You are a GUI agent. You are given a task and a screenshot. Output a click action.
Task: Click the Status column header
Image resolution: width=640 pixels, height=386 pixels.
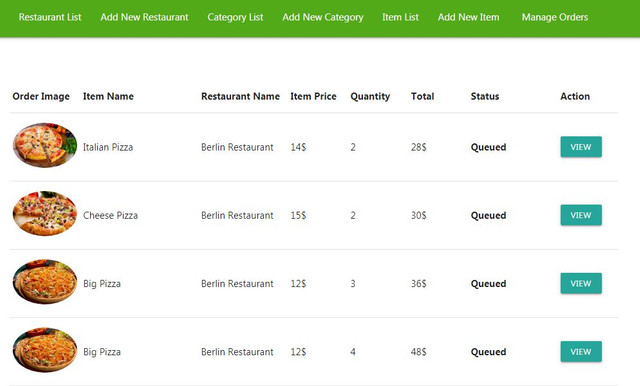pos(485,96)
